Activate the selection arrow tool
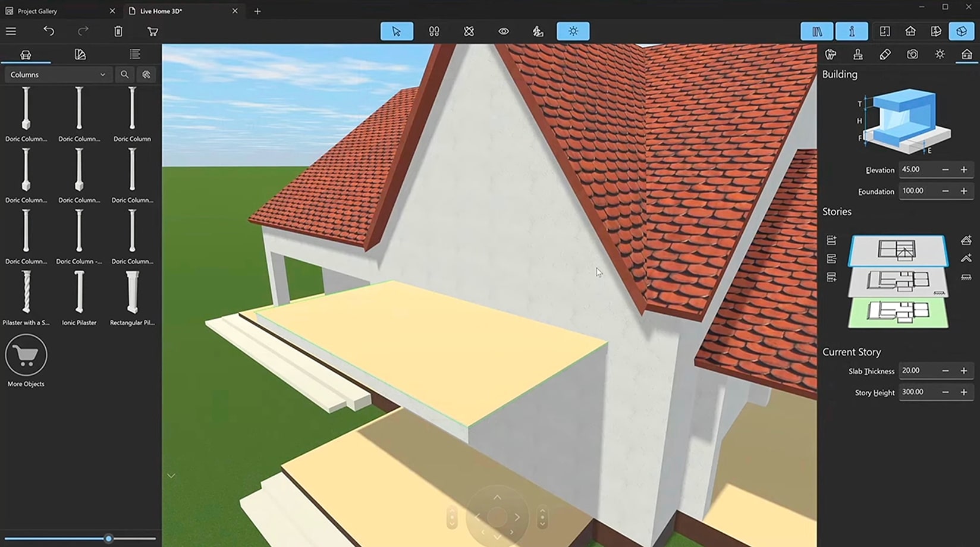The height and width of the screenshot is (547, 980). tap(397, 31)
